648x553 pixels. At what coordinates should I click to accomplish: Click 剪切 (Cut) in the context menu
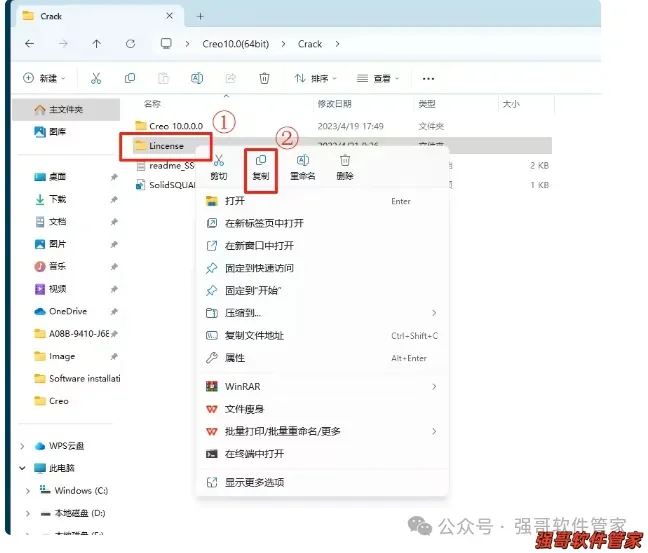(x=219, y=168)
